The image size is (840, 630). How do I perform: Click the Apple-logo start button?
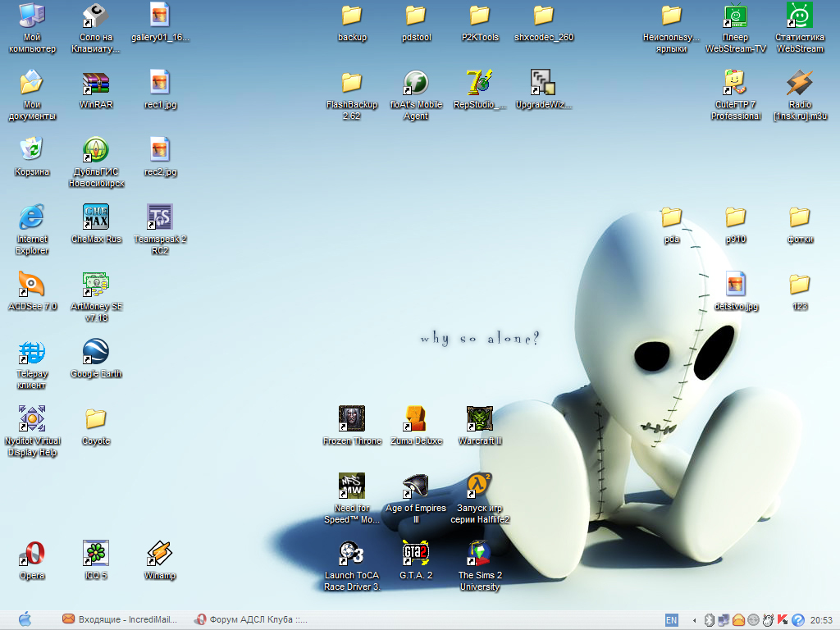coord(25,619)
